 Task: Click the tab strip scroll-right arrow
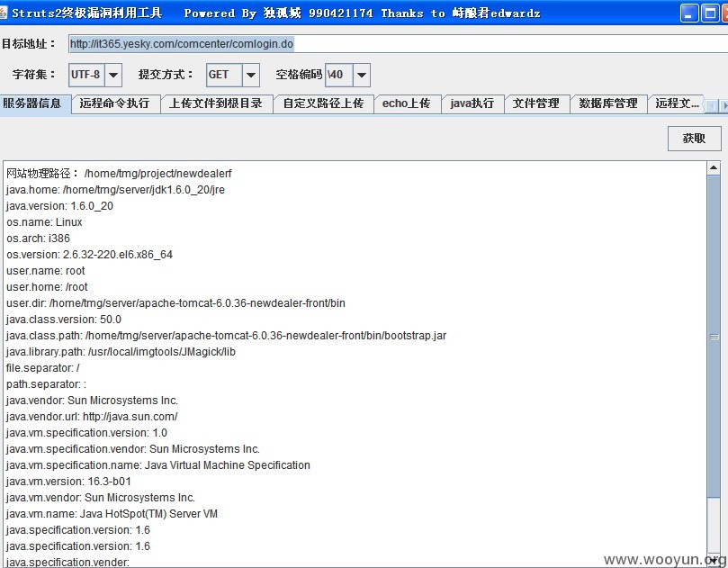(724, 106)
